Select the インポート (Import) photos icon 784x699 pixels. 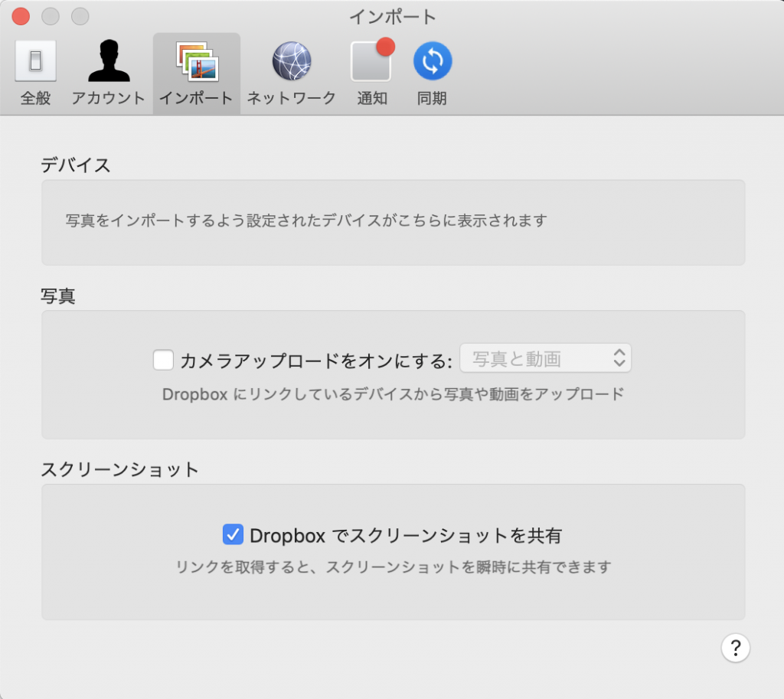click(x=197, y=61)
